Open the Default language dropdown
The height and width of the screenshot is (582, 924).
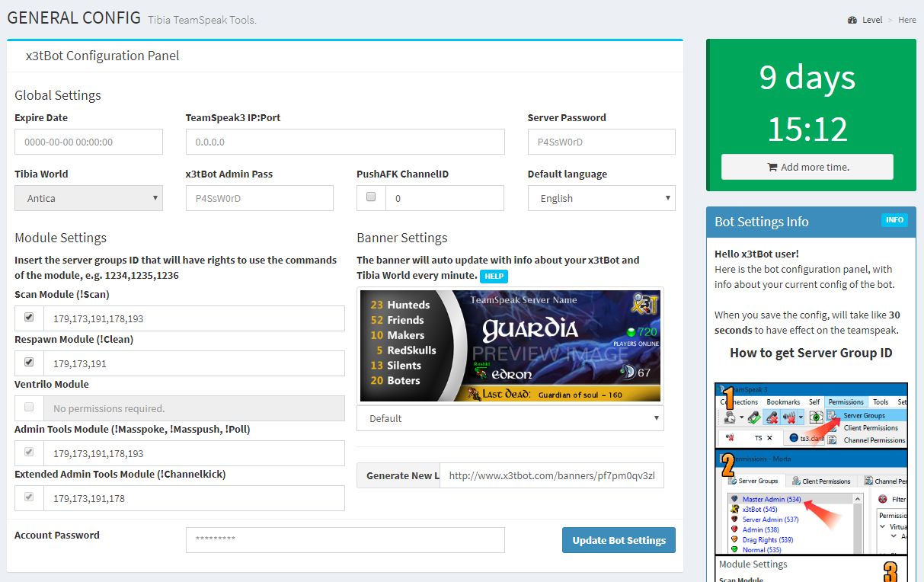click(x=602, y=198)
